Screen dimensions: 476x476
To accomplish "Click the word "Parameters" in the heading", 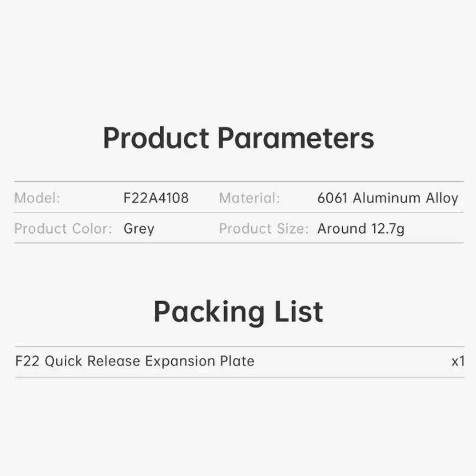I will coord(296,139).
